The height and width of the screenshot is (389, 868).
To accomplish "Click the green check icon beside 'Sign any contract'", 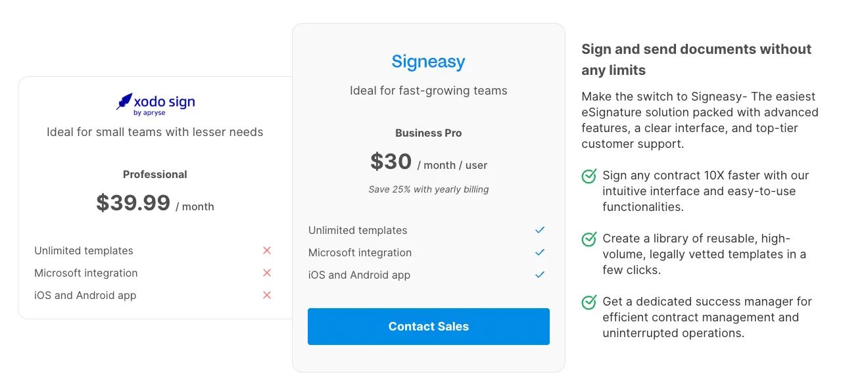I will [x=589, y=176].
